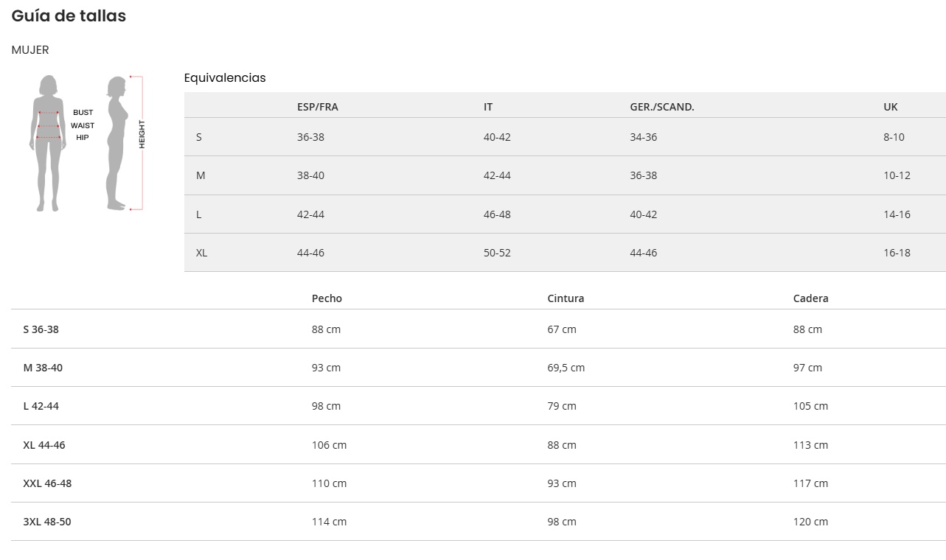Screen dimensions: 946x560
Task: Click the ESP/FRA column header
Action: click(318, 107)
